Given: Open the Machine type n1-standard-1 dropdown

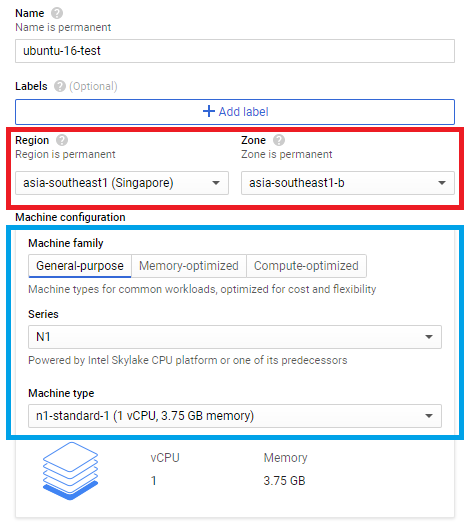Looking at the screenshot, I should pos(235,416).
